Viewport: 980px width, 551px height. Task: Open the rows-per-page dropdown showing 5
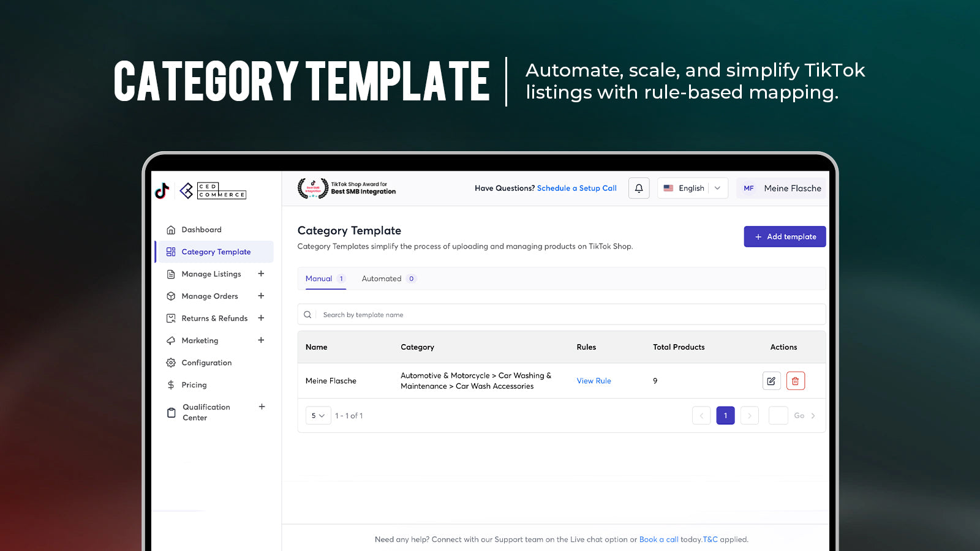pos(318,416)
